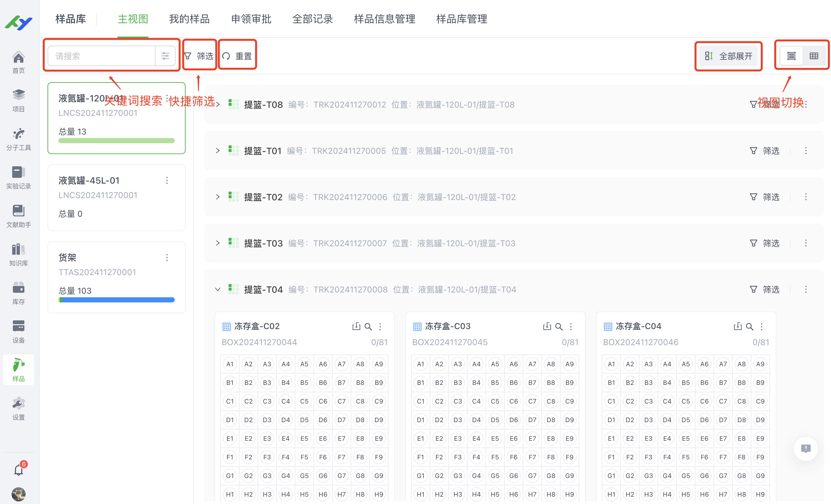Viewport: 831px width, 504px height.
Task: Click the 请搜索 search input field
Action: coord(101,56)
